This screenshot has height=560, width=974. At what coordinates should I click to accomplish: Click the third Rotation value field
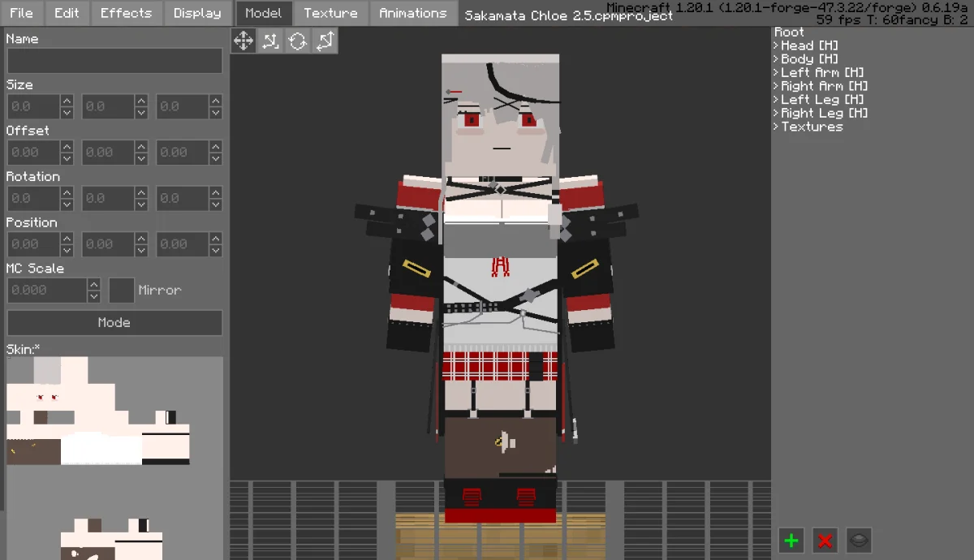pos(183,198)
